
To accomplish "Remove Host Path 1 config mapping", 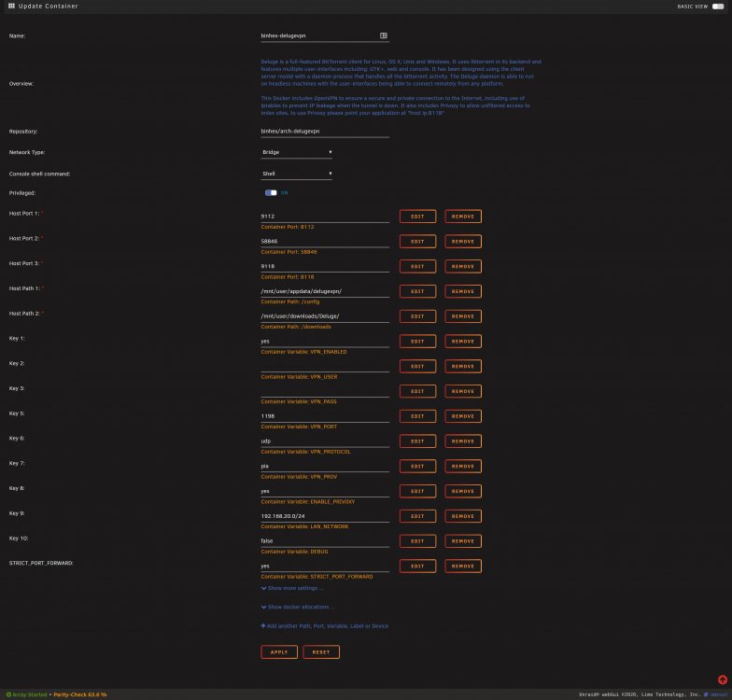I will click(x=463, y=291).
